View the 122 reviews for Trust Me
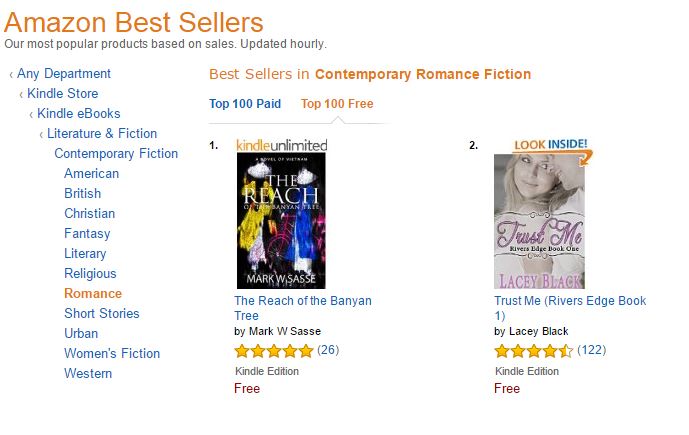Screen dimensions: 689x435 [x=591, y=350]
